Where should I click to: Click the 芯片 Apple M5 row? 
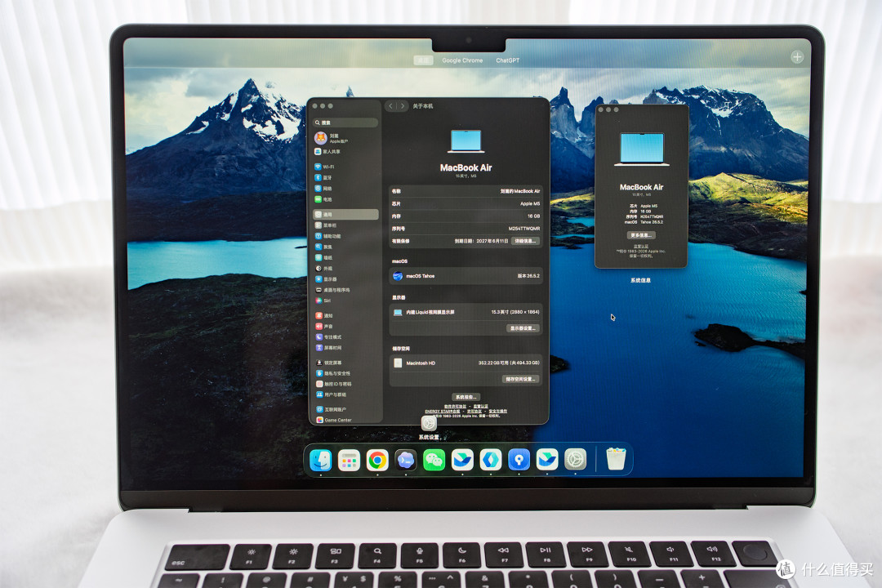pos(465,203)
